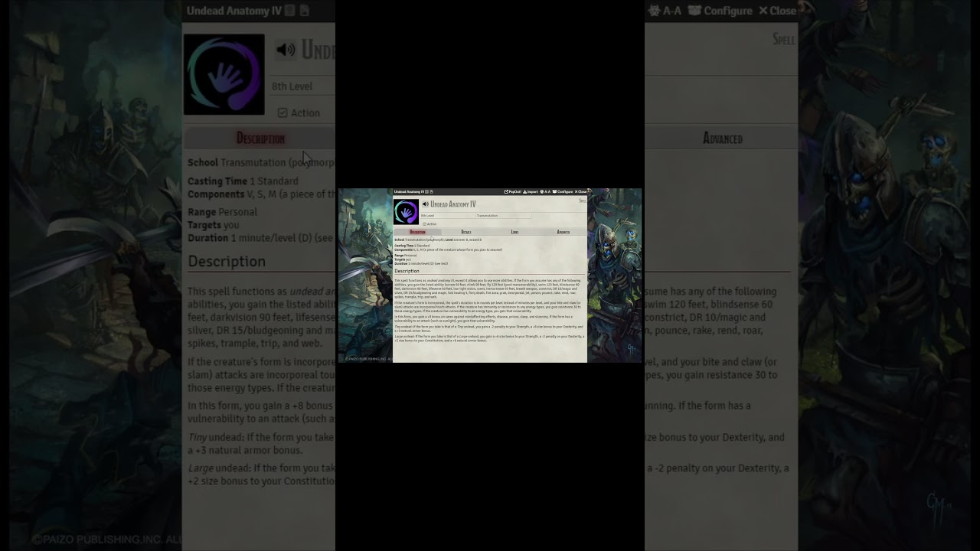Click the 8th Level field in the center window
Viewport: 980px width, 551px height.
(448, 216)
